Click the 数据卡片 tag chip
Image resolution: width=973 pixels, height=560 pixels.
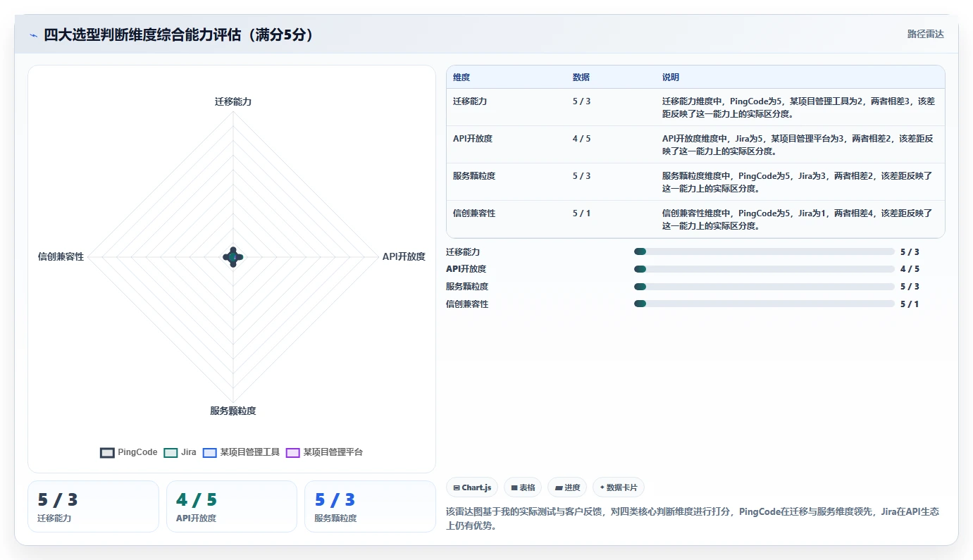point(618,487)
